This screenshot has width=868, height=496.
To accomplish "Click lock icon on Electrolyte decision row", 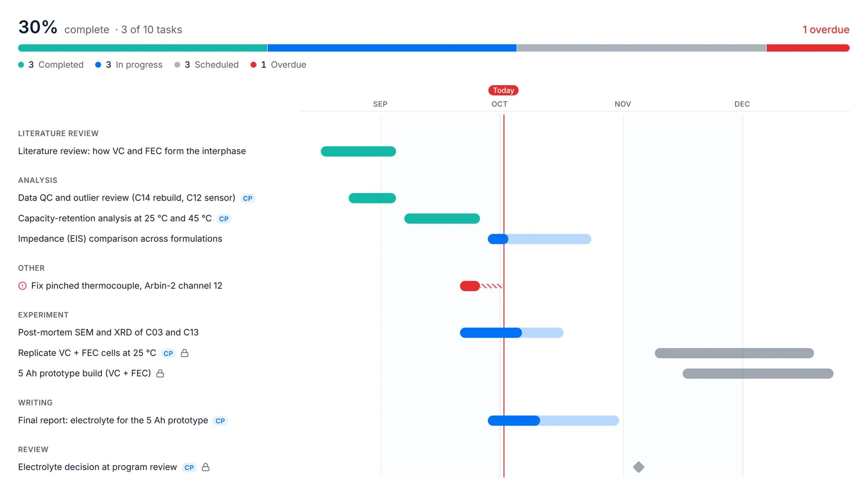I will click(x=206, y=467).
